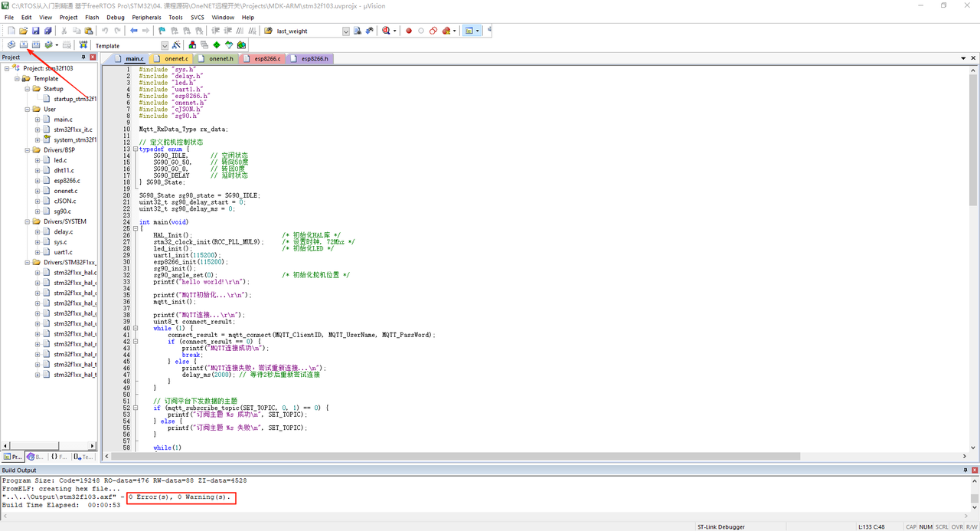Viewport: 980px width, 531px height.
Task: Click the Undo toolbar icon
Action: point(105,31)
